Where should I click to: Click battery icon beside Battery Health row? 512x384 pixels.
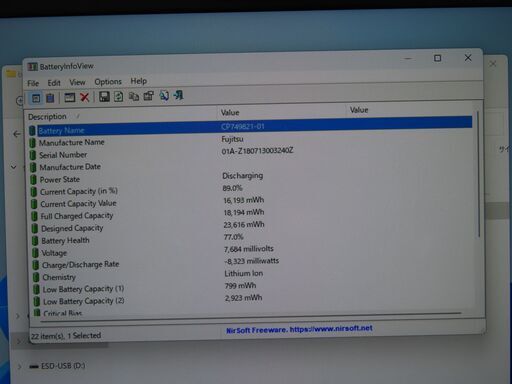35,241
